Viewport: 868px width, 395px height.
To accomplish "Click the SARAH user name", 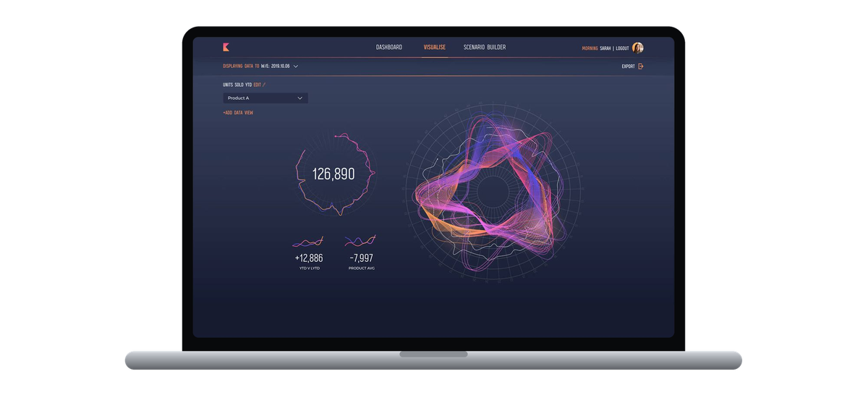I will 605,48.
